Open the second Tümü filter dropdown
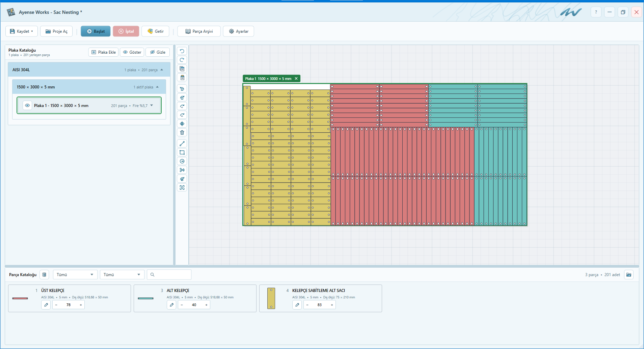This screenshot has width=644, height=349. 122,275
